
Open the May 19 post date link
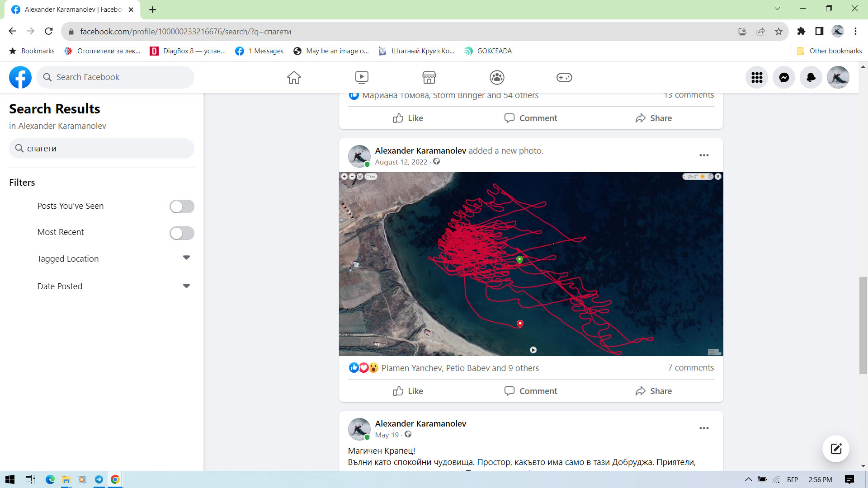[x=387, y=435]
